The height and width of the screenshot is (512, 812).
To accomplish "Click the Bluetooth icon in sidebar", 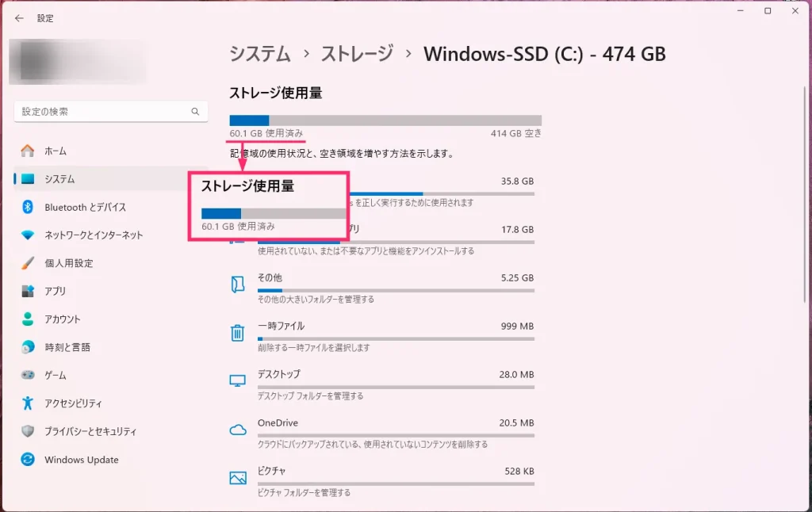I will point(28,207).
